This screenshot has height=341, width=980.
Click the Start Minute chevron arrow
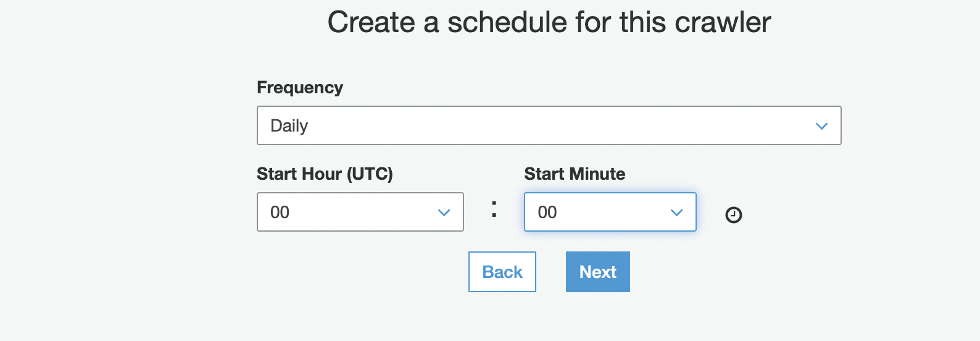(676, 213)
